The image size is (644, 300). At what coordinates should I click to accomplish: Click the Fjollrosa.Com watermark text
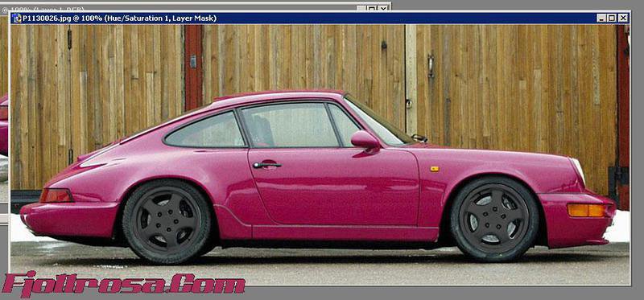point(123,284)
